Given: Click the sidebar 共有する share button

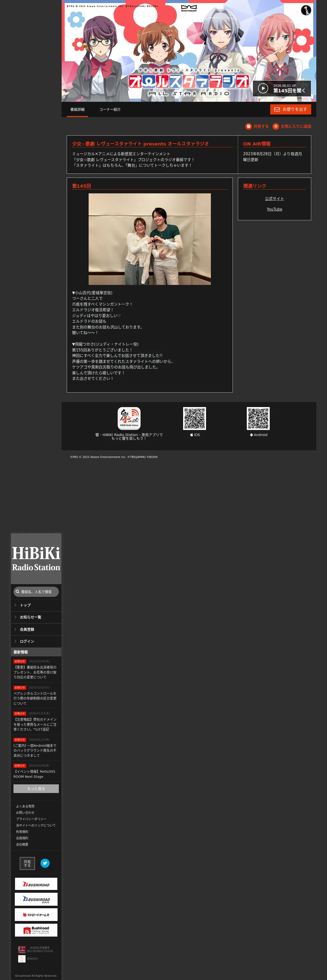Looking at the screenshot, I should coord(28,863).
